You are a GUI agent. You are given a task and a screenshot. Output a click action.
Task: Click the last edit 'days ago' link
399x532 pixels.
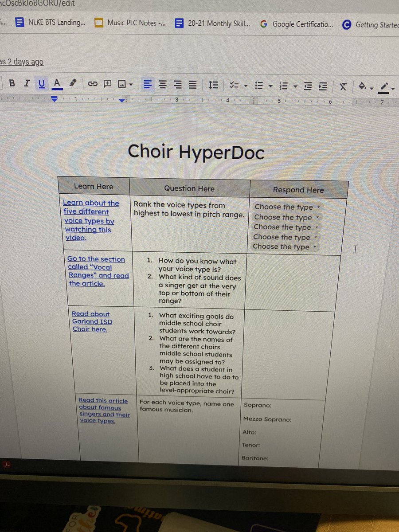22,62
